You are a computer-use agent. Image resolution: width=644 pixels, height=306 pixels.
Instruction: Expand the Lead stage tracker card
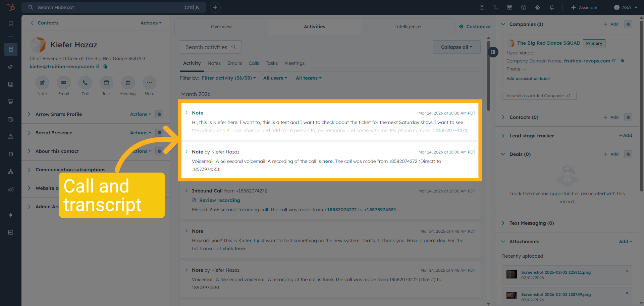[x=503, y=136]
